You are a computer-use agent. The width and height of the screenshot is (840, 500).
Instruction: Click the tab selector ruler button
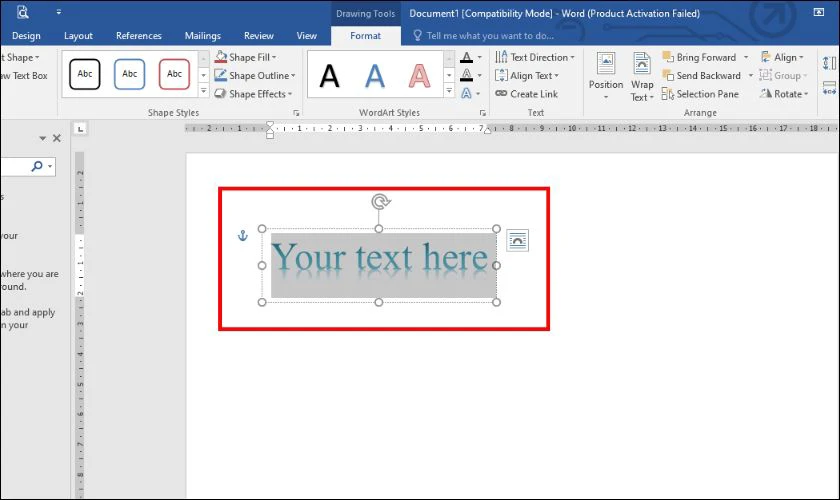pos(80,129)
